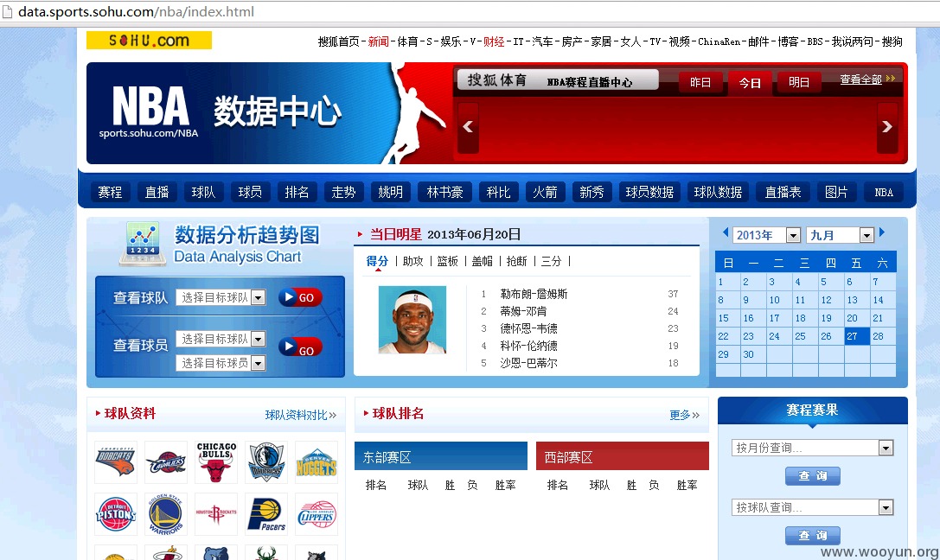
Task: Go to previous match with left arrow
Action: [468, 127]
